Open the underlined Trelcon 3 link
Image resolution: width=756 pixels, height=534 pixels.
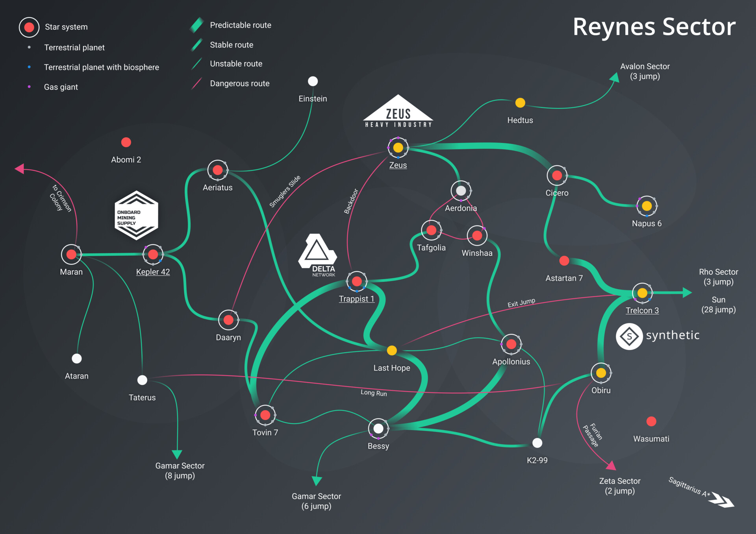pyautogui.click(x=643, y=310)
